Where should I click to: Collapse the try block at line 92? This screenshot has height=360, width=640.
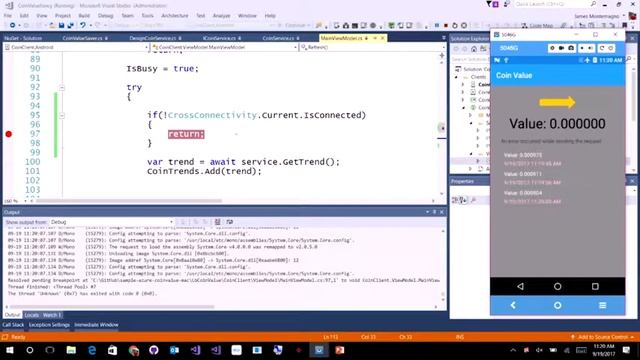[62, 88]
